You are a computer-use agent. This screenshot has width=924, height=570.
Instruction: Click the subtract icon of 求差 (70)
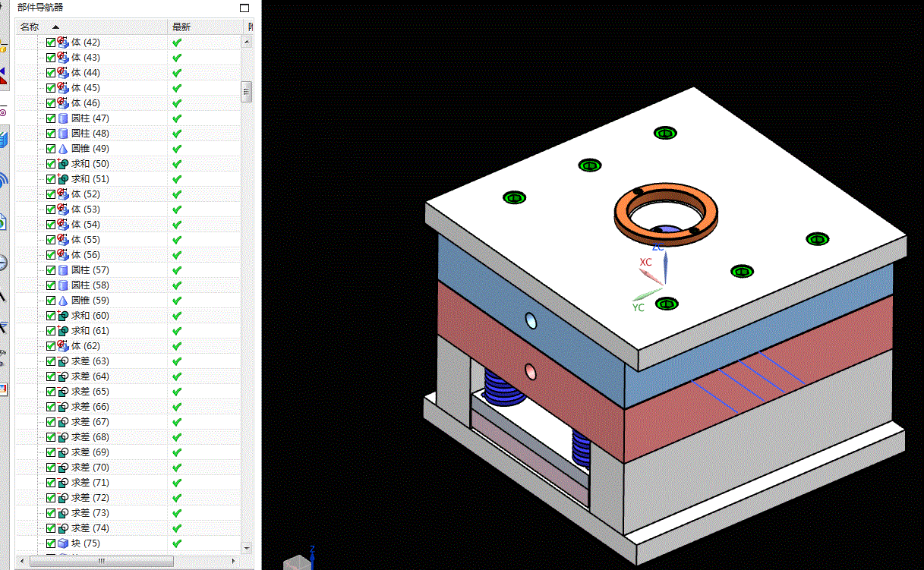tap(63, 468)
